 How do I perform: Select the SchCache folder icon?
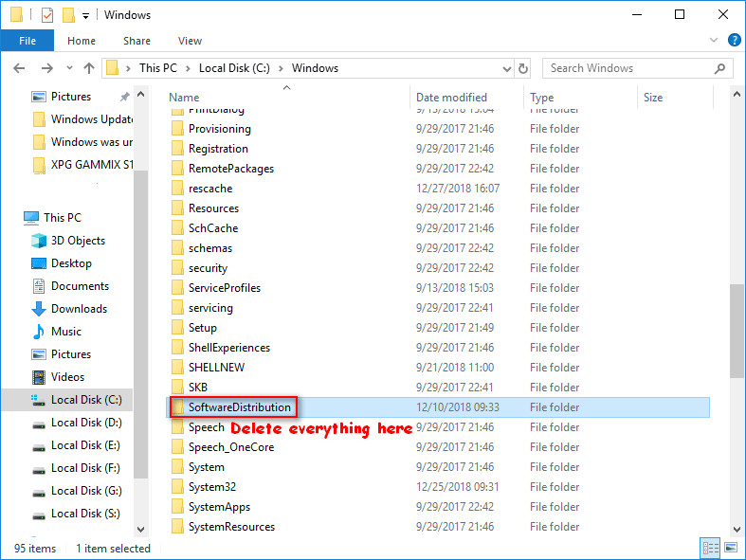(177, 228)
